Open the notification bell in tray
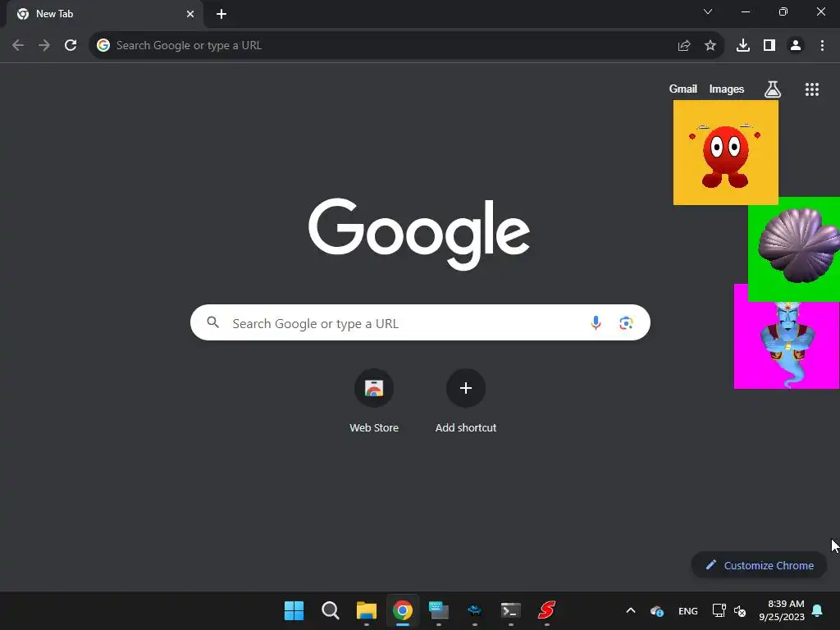 click(818, 610)
